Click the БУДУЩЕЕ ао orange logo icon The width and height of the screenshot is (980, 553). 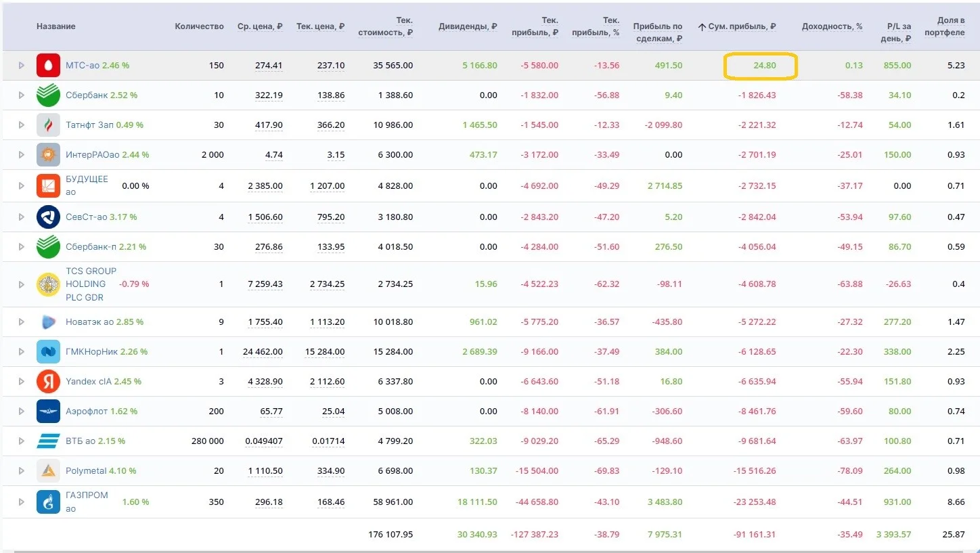pyautogui.click(x=48, y=185)
